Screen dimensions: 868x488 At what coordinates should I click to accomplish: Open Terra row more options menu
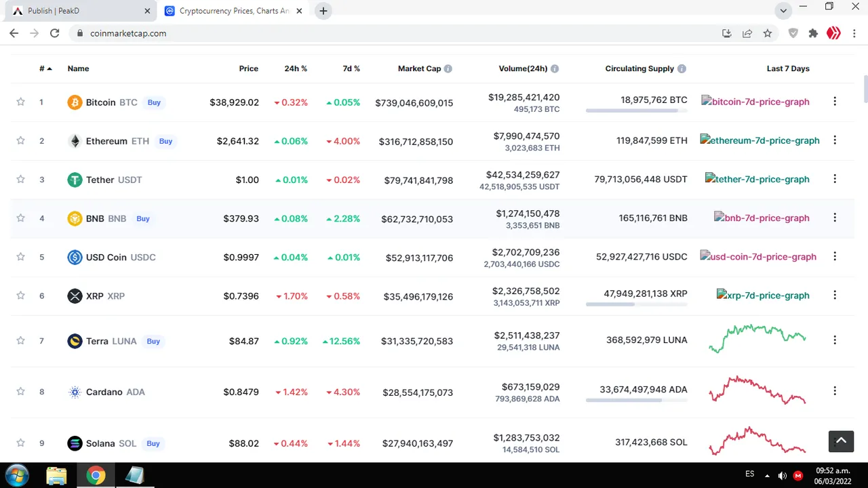click(x=835, y=340)
